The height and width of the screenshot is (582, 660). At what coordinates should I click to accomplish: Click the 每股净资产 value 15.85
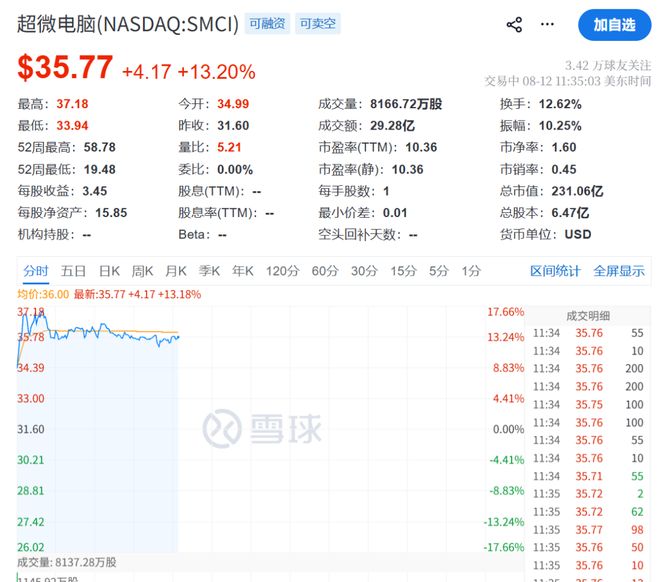click(x=111, y=213)
